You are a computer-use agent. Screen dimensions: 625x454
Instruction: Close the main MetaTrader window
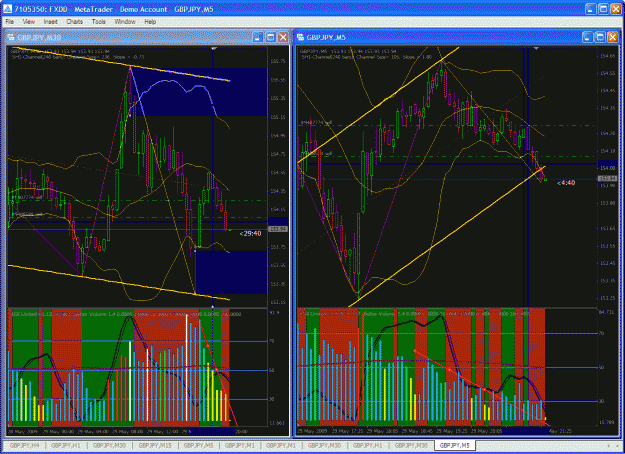point(616,9)
